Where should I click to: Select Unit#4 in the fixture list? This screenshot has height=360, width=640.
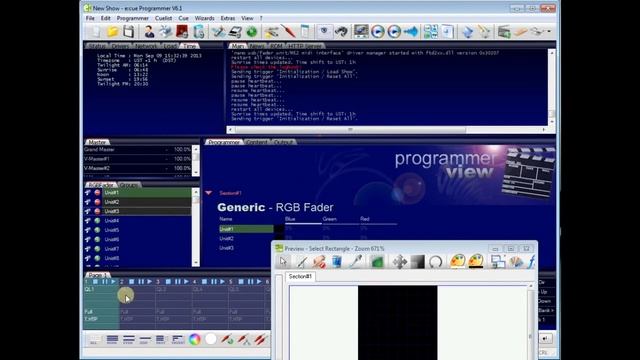(x=147, y=221)
